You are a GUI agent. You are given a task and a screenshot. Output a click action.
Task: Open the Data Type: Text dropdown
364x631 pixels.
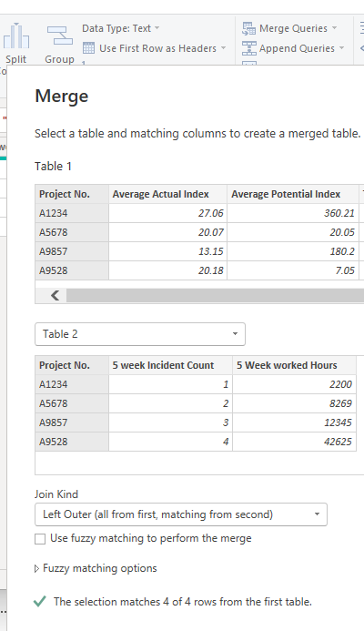(x=121, y=28)
